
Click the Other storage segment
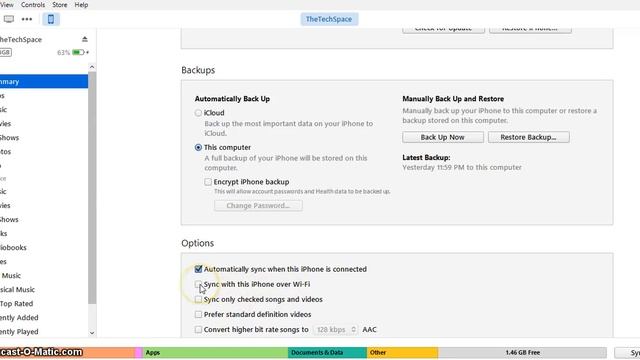pos(402,352)
